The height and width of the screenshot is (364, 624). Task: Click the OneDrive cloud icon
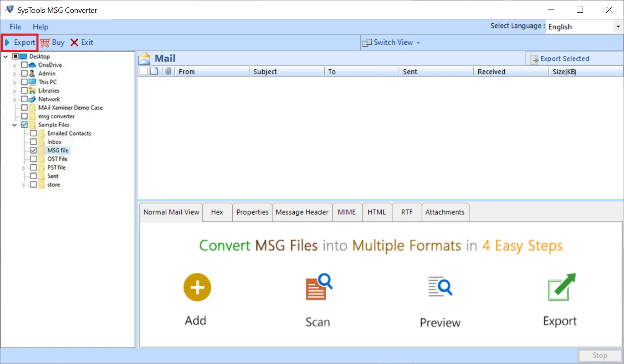32,65
